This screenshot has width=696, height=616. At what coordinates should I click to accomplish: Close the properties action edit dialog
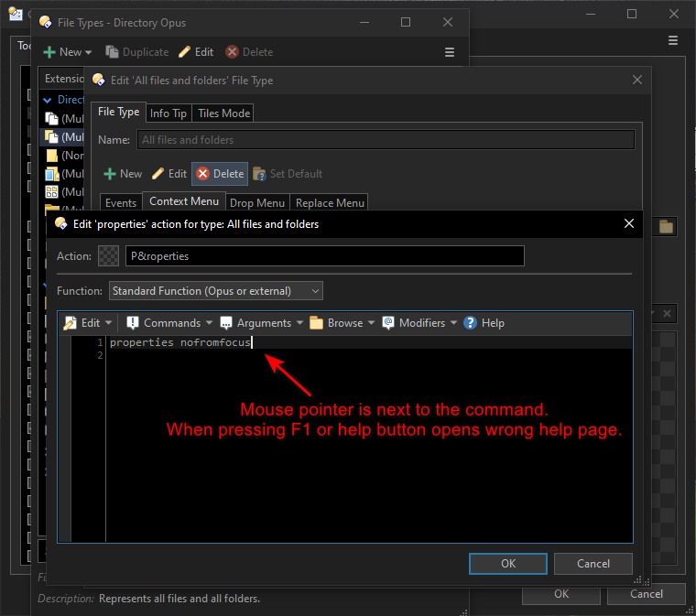click(629, 223)
